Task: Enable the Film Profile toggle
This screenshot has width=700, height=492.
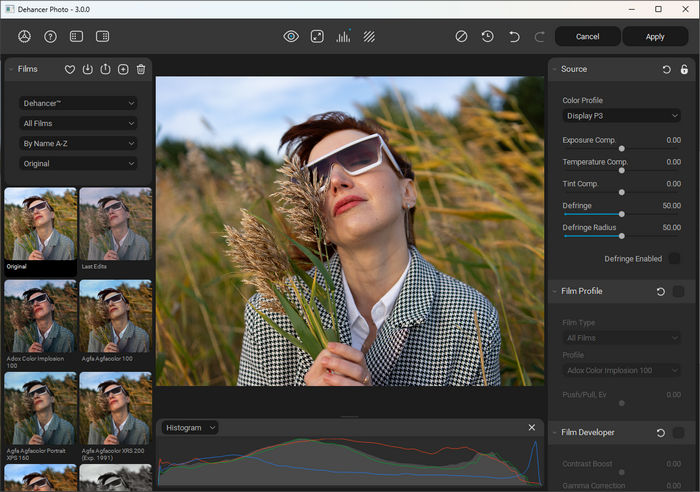Action: click(x=679, y=292)
